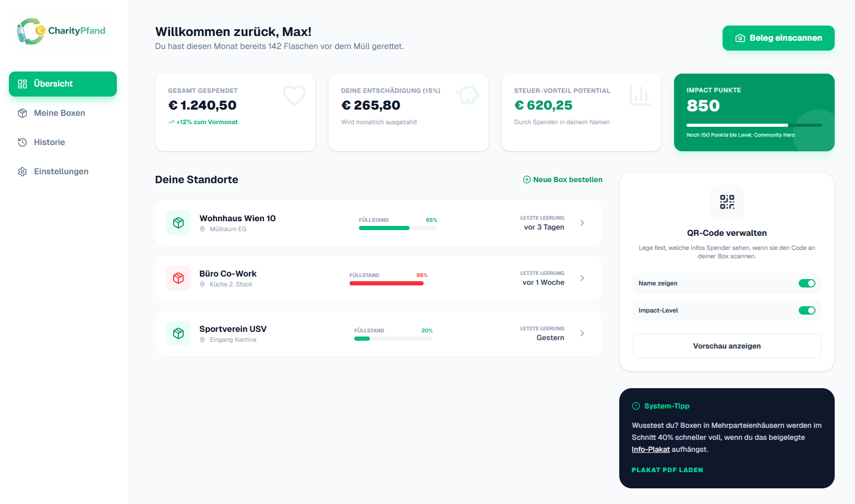Click the Impact Punkte progress bar
Viewport: 855px width, 504px height.
point(754,125)
